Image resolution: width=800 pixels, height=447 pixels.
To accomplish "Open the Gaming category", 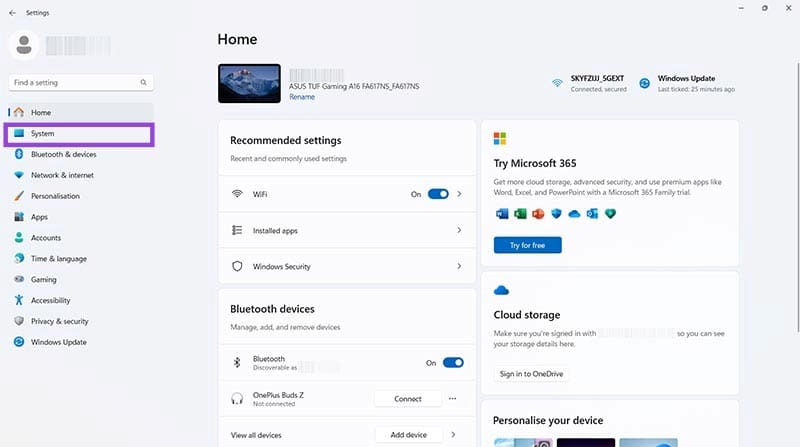I will [x=81, y=280].
